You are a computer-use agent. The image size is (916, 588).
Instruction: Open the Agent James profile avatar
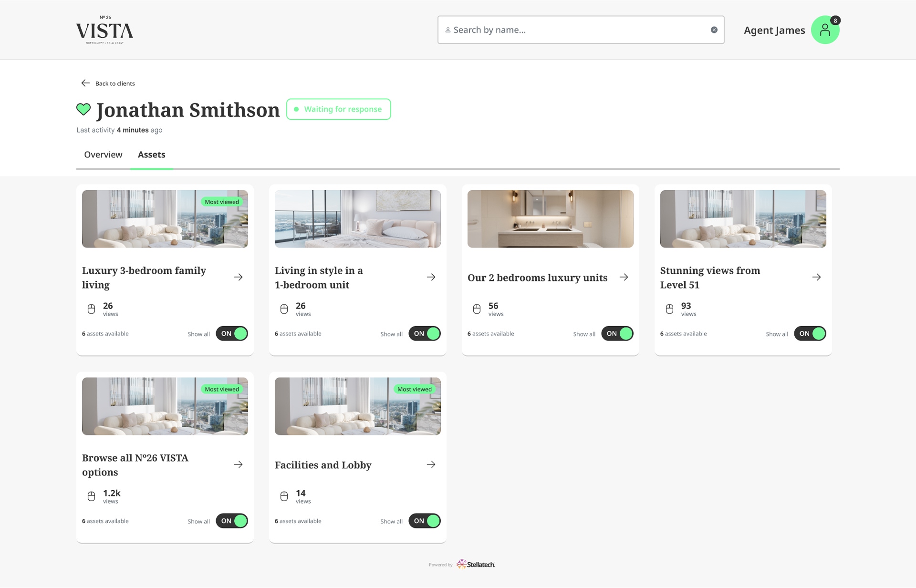pyautogui.click(x=825, y=30)
